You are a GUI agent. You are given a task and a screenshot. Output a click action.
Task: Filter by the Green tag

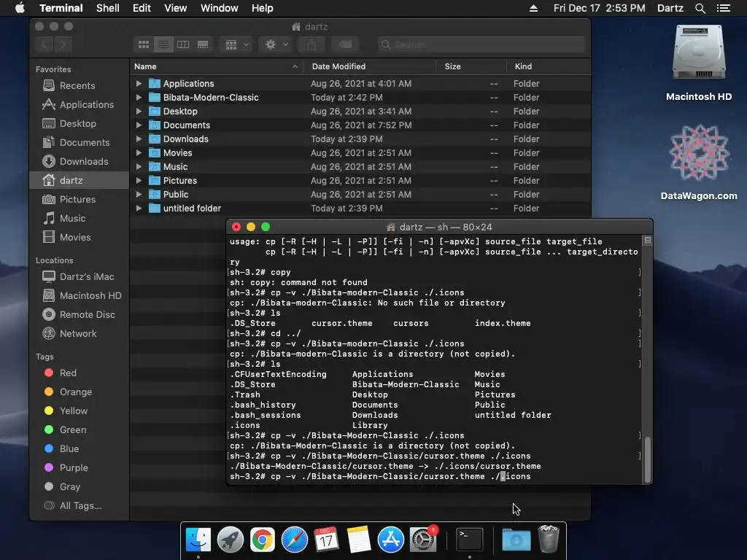point(73,430)
